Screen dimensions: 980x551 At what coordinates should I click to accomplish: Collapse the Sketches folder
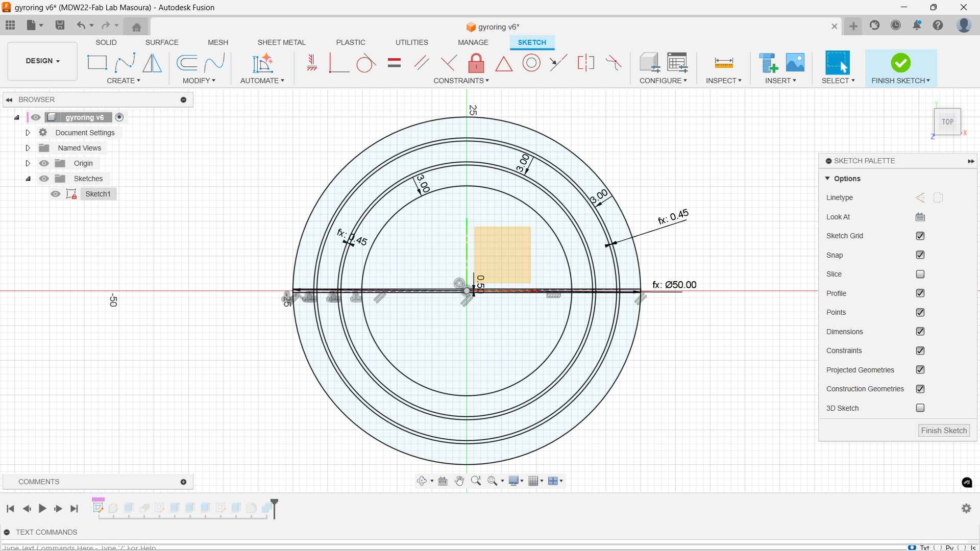[28, 179]
